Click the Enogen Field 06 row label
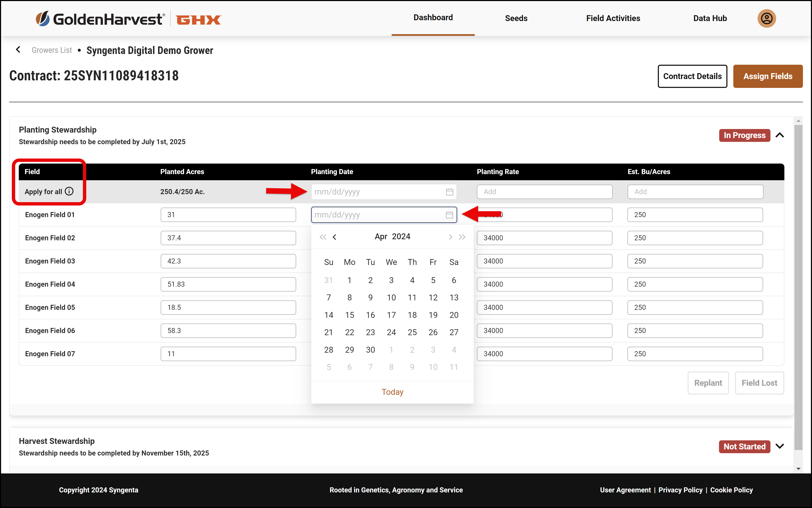The width and height of the screenshot is (812, 508). pyautogui.click(x=50, y=331)
